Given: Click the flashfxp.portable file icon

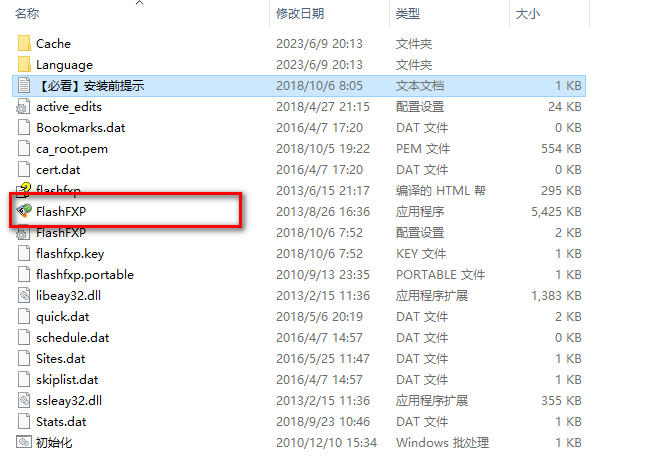Looking at the screenshot, I should (x=24, y=274).
